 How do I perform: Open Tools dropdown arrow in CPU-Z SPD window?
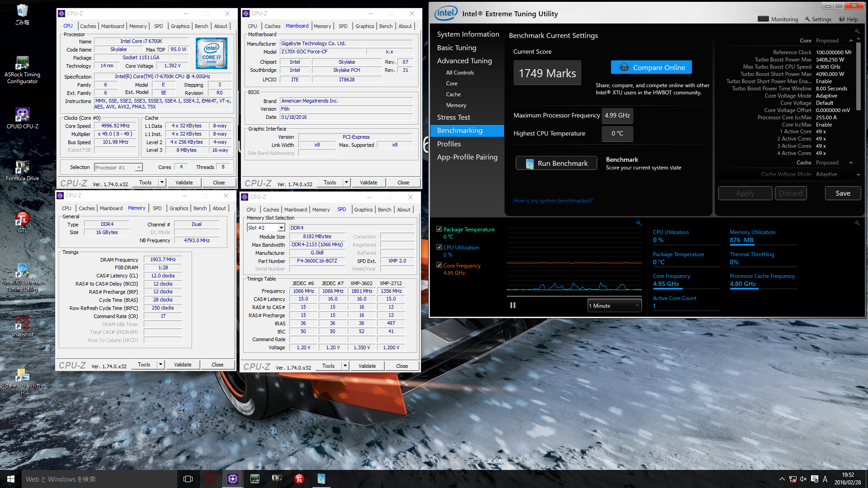click(x=345, y=366)
